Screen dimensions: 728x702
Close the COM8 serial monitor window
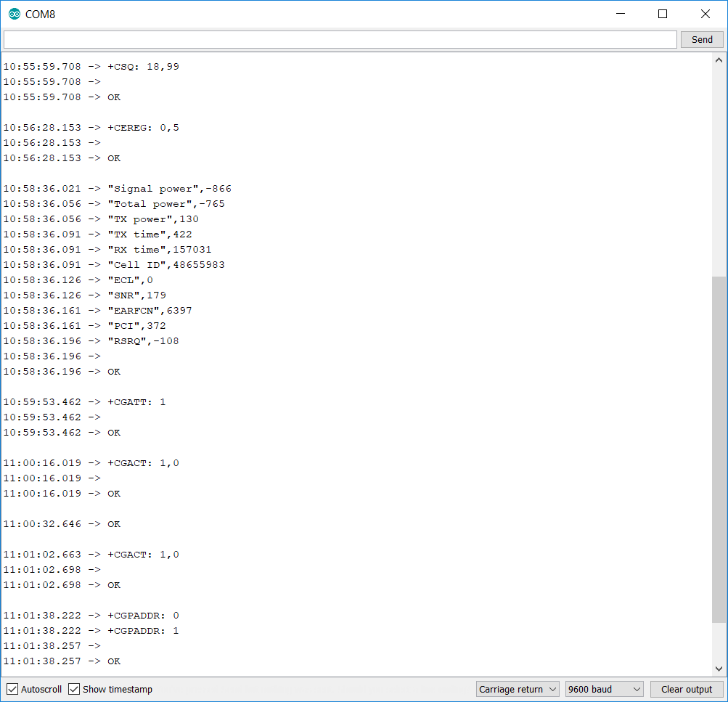pos(705,14)
